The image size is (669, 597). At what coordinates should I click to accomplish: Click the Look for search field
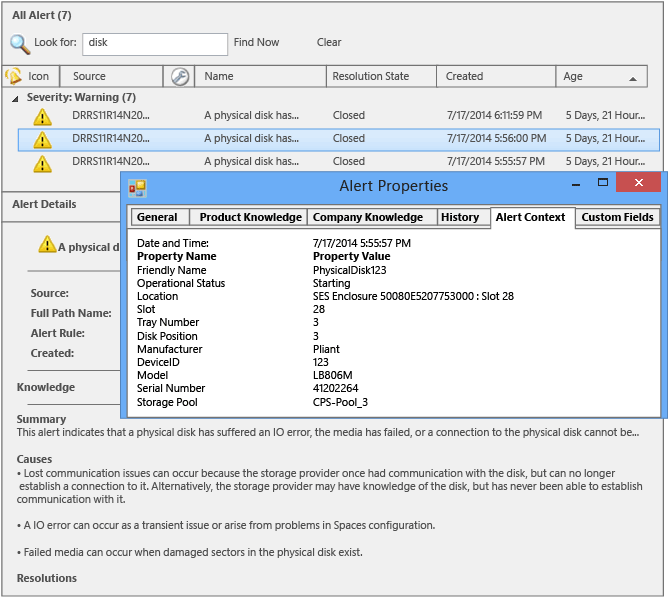155,44
